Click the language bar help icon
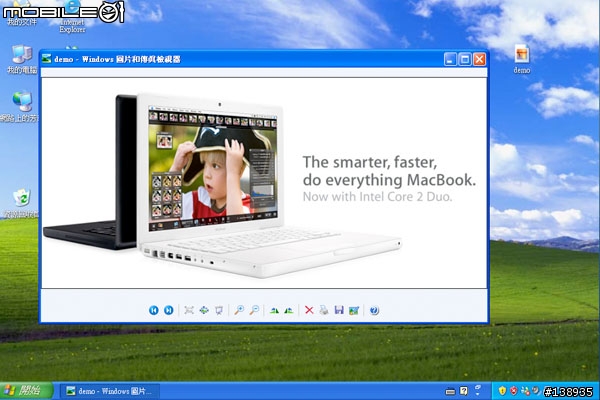Viewport: 600px width, 400px height. (464, 391)
